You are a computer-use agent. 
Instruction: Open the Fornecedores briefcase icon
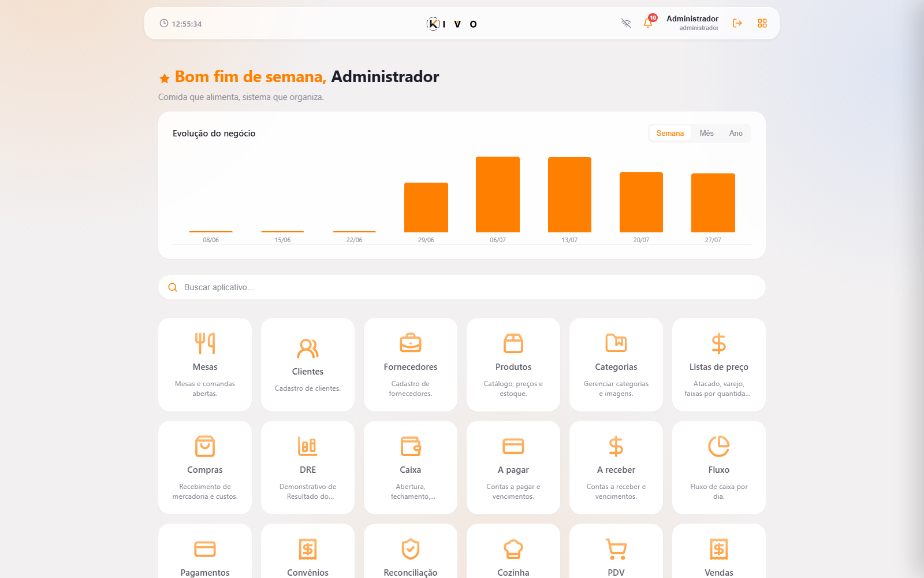[x=411, y=343]
